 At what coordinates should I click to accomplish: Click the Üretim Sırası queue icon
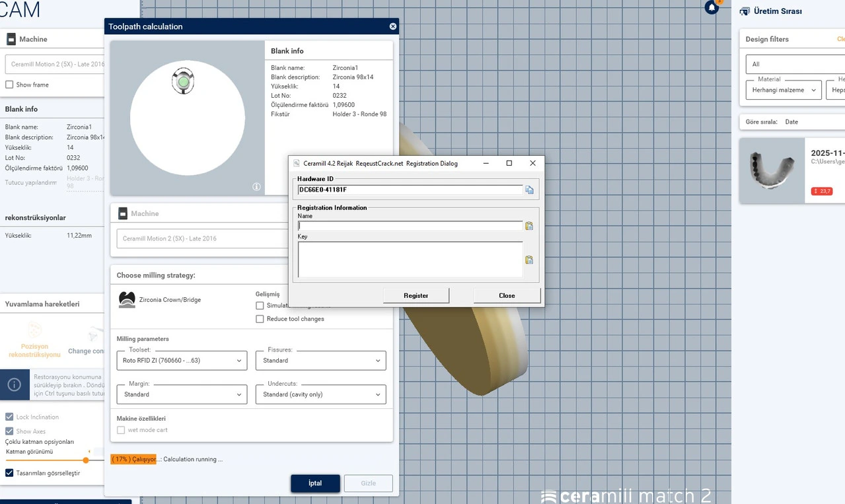745,11
